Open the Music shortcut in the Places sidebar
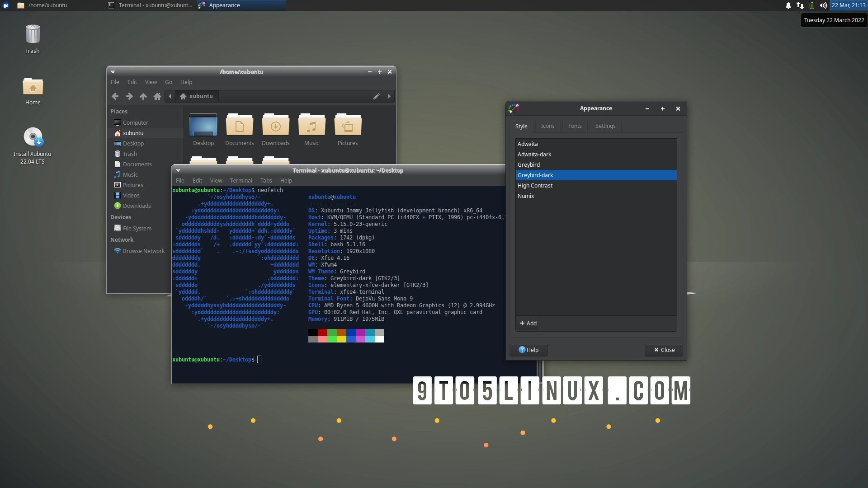Screen dimensions: 868x488 [130, 174]
